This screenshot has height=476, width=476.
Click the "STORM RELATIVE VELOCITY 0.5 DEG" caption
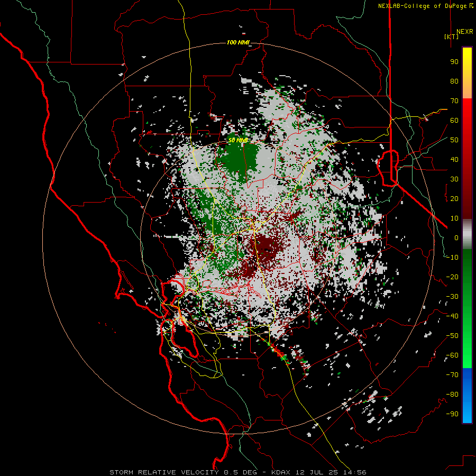click(x=183, y=472)
